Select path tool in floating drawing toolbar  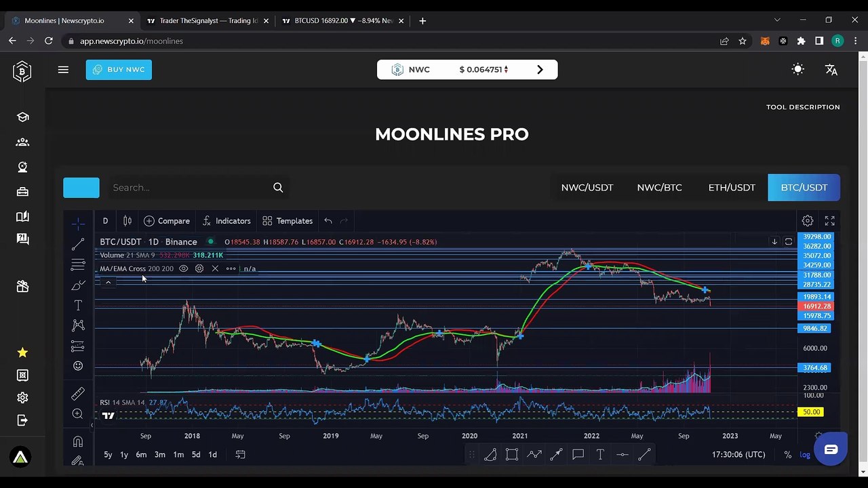click(534, 455)
